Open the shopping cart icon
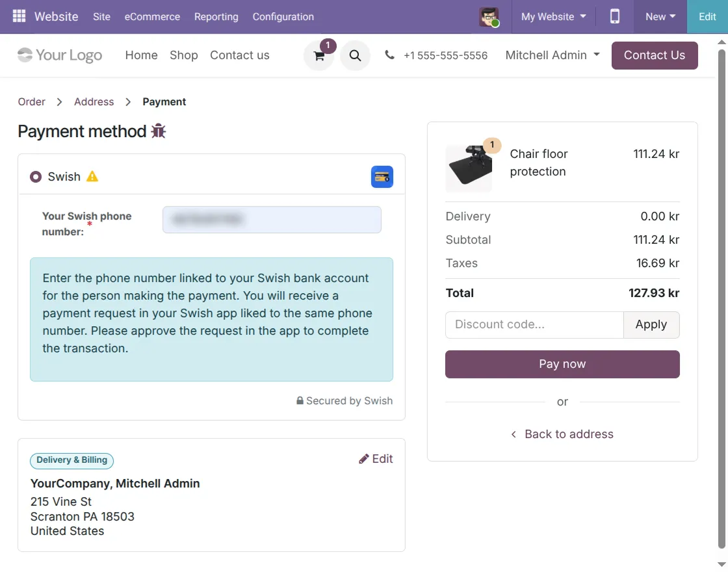The width and height of the screenshot is (728, 572). (319, 56)
